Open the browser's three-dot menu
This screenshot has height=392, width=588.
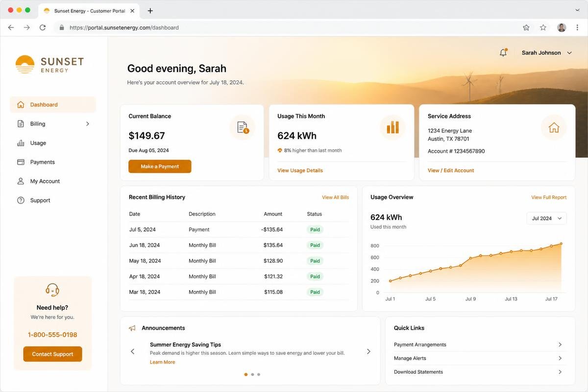click(577, 28)
